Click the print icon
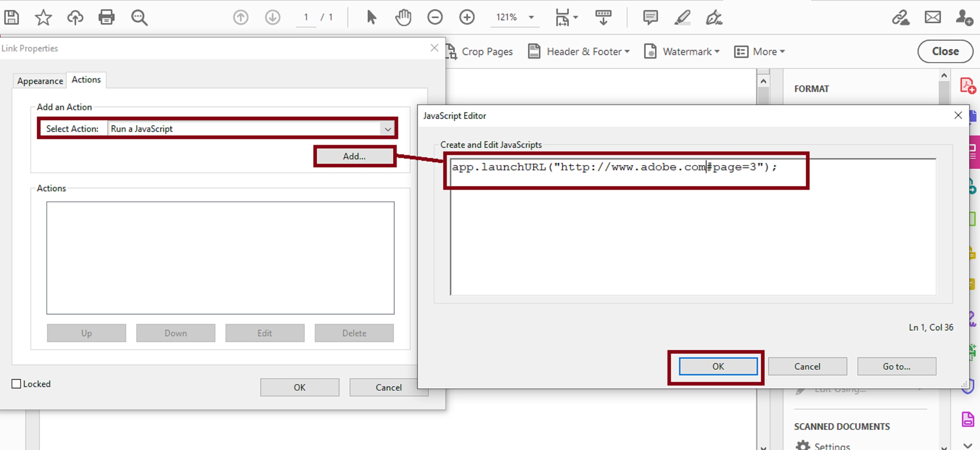The width and height of the screenshot is (980, 450). (106, 17)
